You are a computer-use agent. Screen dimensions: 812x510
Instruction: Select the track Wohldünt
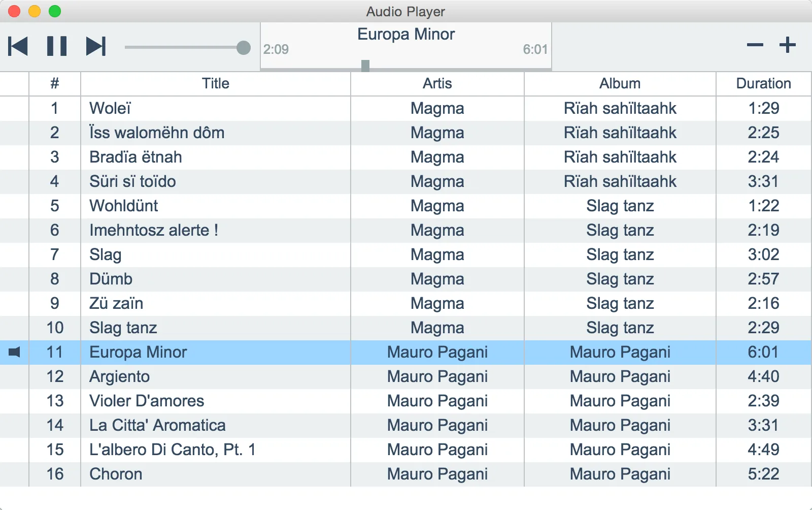124,206
